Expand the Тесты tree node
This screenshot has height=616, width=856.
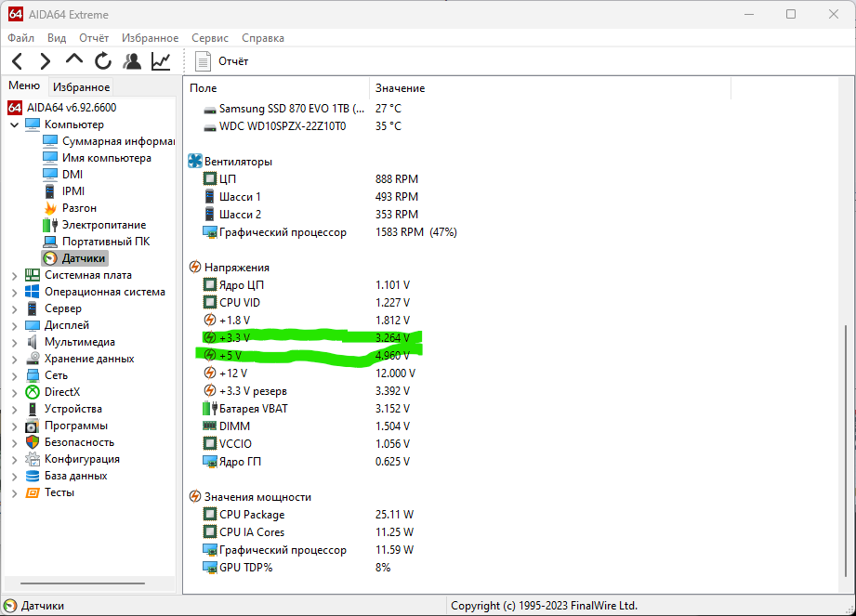(14, 492)
